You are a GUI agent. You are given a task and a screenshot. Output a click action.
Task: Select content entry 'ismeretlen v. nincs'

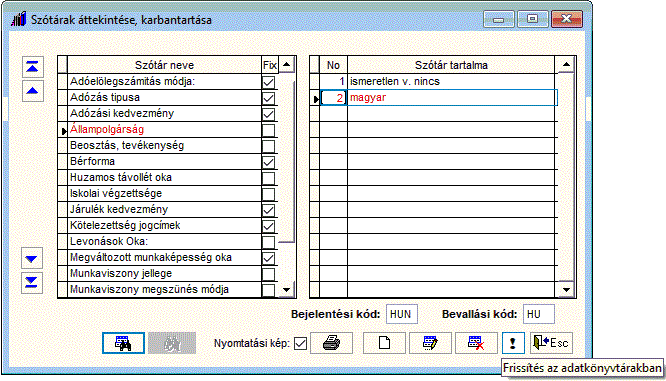(x=451, y=81)
